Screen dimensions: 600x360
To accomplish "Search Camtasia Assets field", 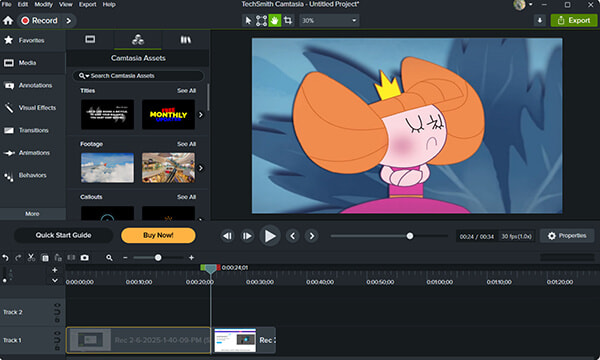I will coord(138,76).
